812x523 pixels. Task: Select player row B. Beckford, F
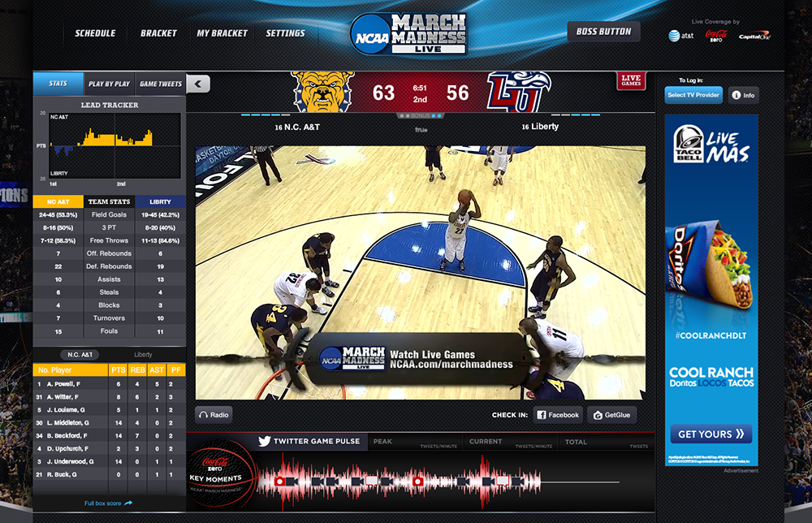click(x=110, y=435)
